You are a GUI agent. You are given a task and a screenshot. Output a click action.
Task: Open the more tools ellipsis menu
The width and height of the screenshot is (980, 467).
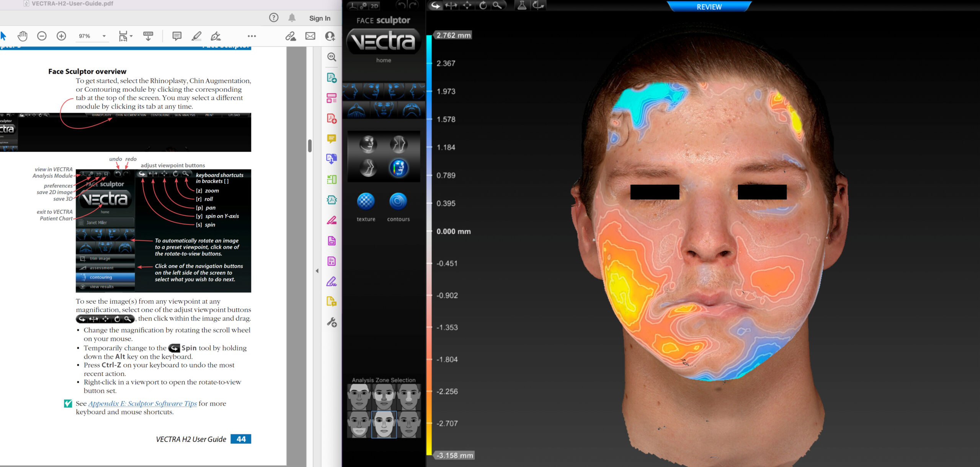click(252, 36)
